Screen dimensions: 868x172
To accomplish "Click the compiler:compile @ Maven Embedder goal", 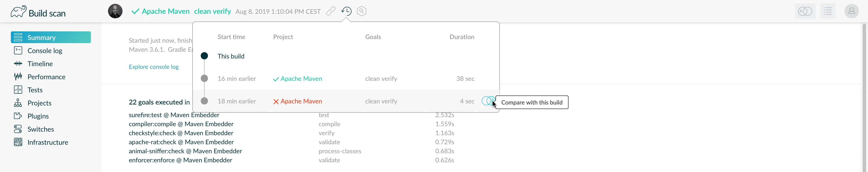I will [181, 124].
